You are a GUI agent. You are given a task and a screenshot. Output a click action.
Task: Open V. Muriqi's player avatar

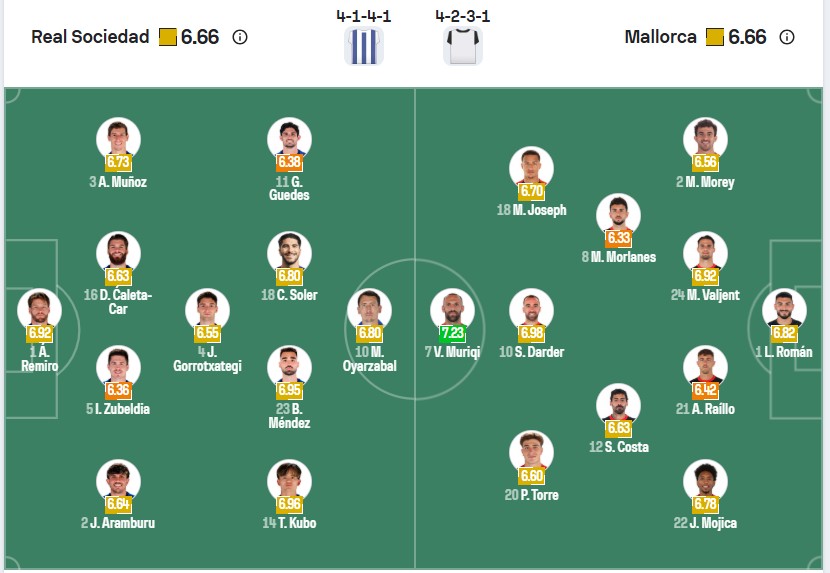[x=452, y=310]
